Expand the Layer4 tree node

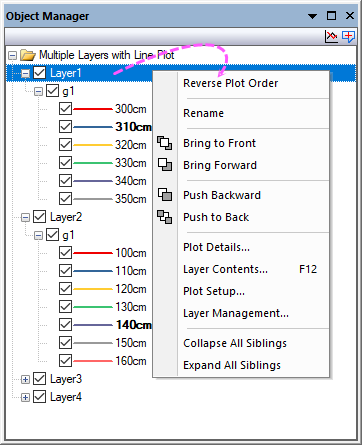(25, 397)
